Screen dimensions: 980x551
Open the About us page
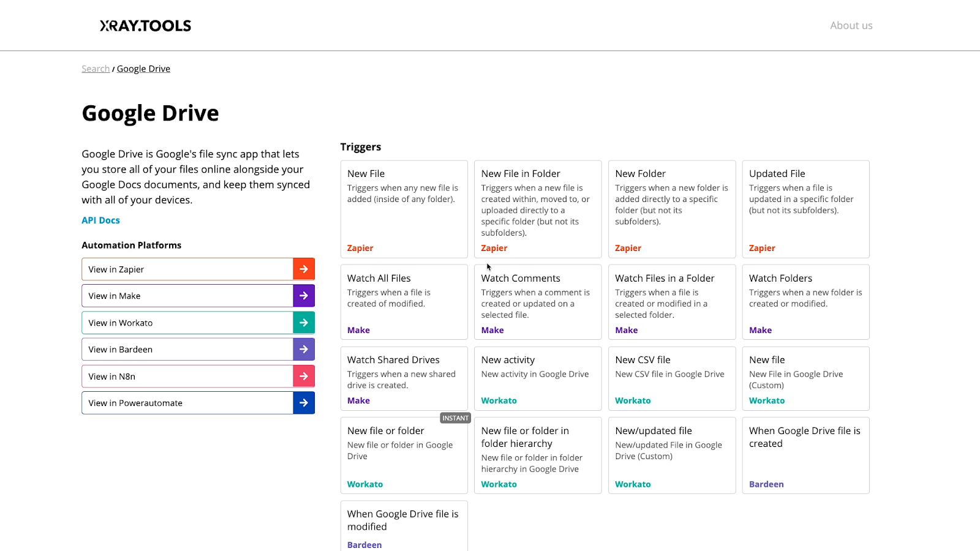click(x=851, y=26)
